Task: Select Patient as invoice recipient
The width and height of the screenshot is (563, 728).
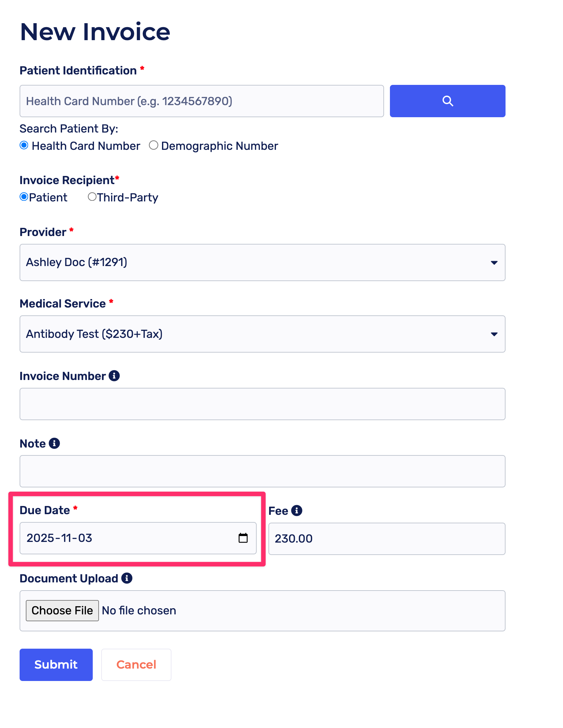Action: (24, 197)
